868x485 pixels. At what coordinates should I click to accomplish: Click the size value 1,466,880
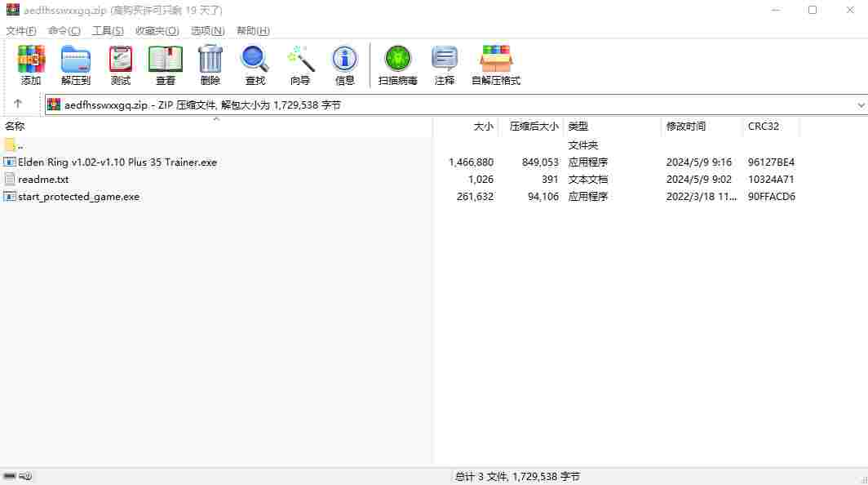[x=471, y=162]
